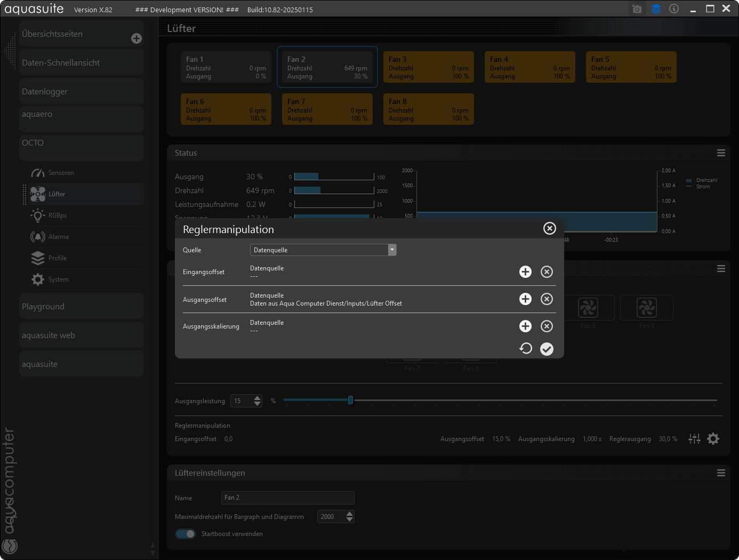739x560 pixels.
Task: Remove the Ausgangsoffset data source
Action: pos(547,299)
